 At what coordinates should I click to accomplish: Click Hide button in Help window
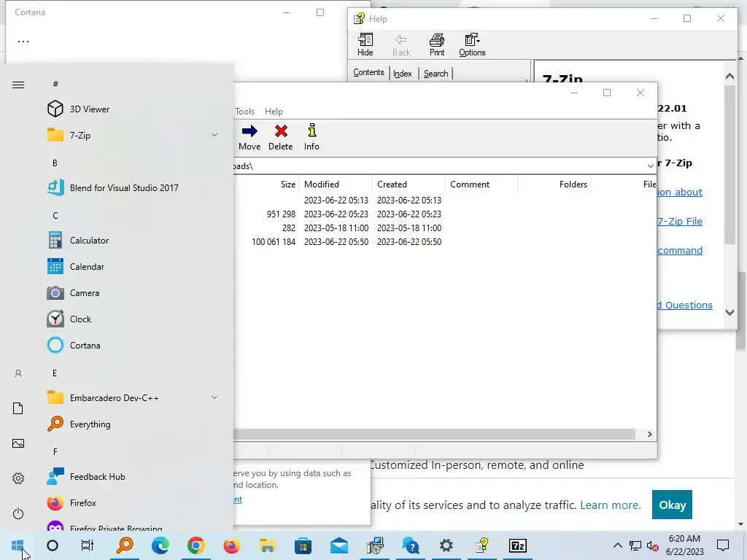(365, 44)
